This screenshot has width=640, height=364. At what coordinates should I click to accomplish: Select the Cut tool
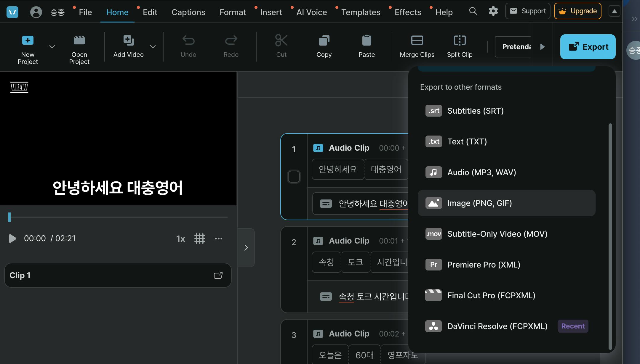(x=281, y=46)
